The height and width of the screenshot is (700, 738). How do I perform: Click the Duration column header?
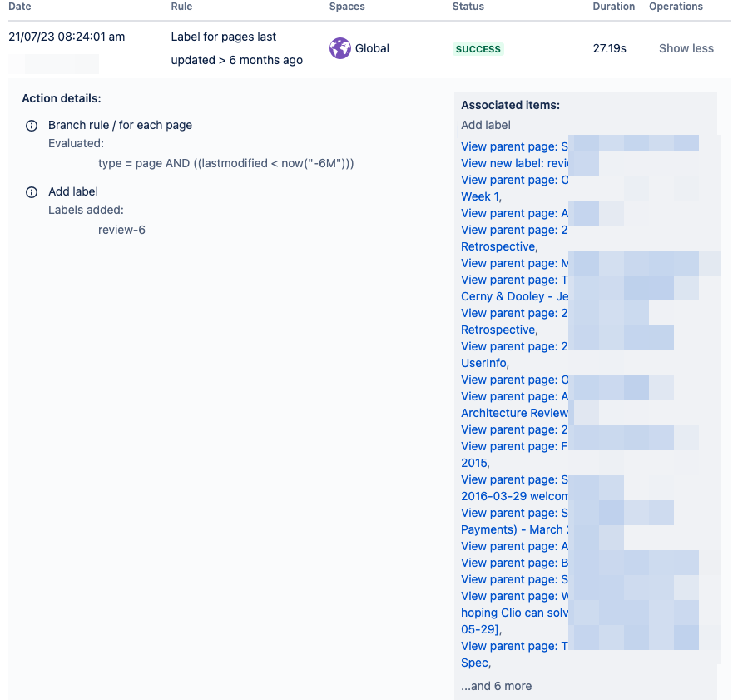click(x=614, y=7)
